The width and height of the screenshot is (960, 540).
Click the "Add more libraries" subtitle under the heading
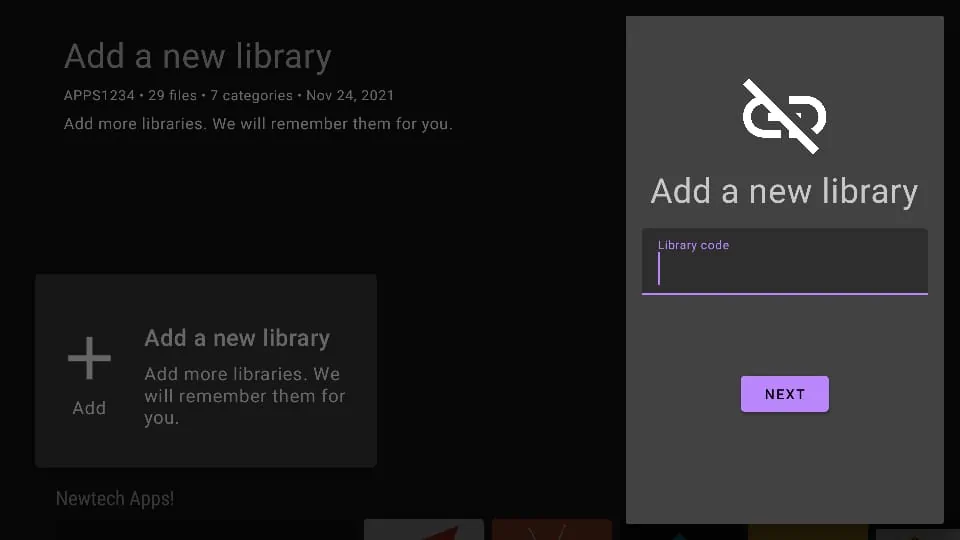pyautogui.click(x=258, y=125)
